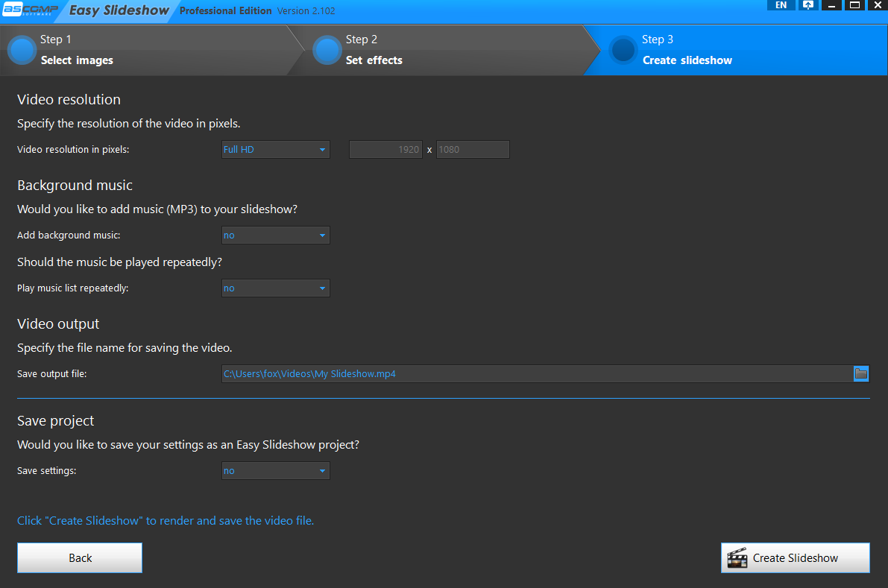Open the EN language selector
The height and width of the screenshot is (588, 888).
(781, 5)
